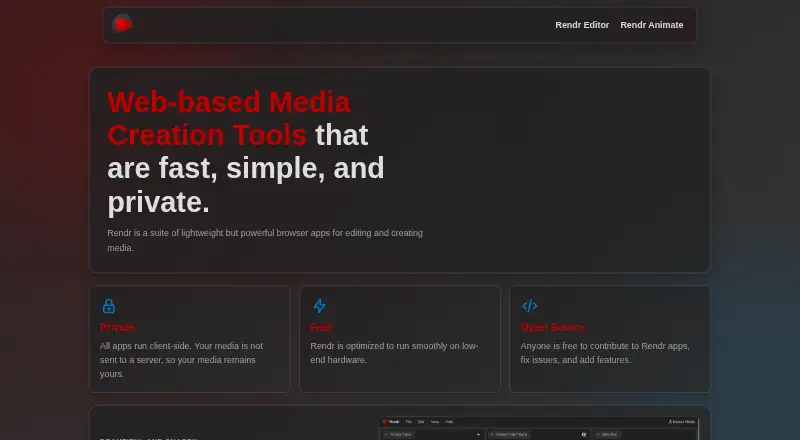Click the padlock icon on the Private card
The height and width of the screenshot is (440, 800).
[x=109, y=306]
